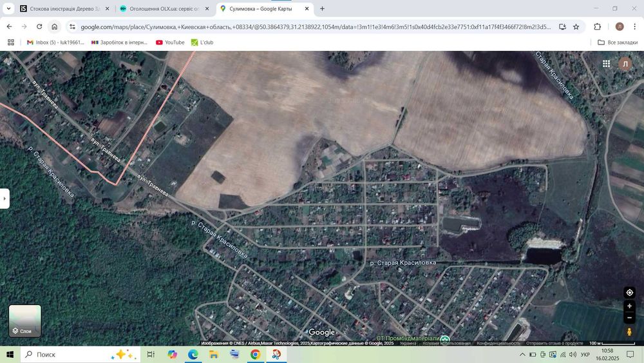
Task: Open volume control in system tray
Action: [x=573, y=355]
